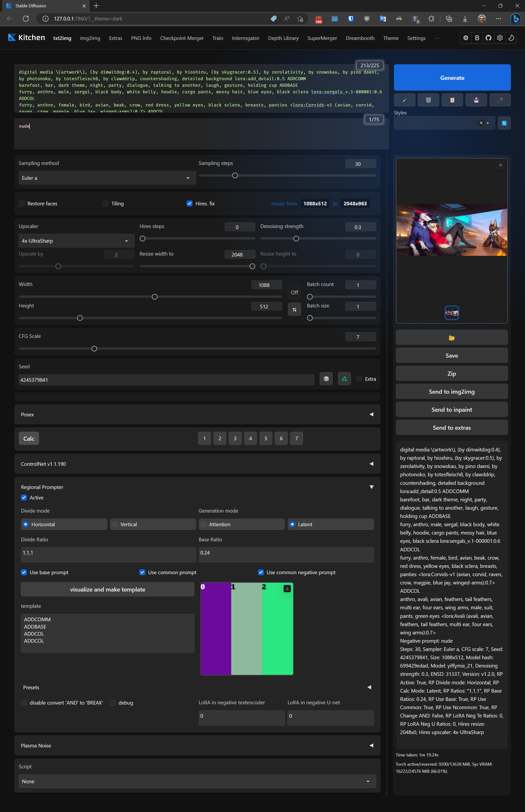The width and height of the screenshot is (525, 812).
Task: Open the Sampling method dropdown
Action: coord(107,178)
